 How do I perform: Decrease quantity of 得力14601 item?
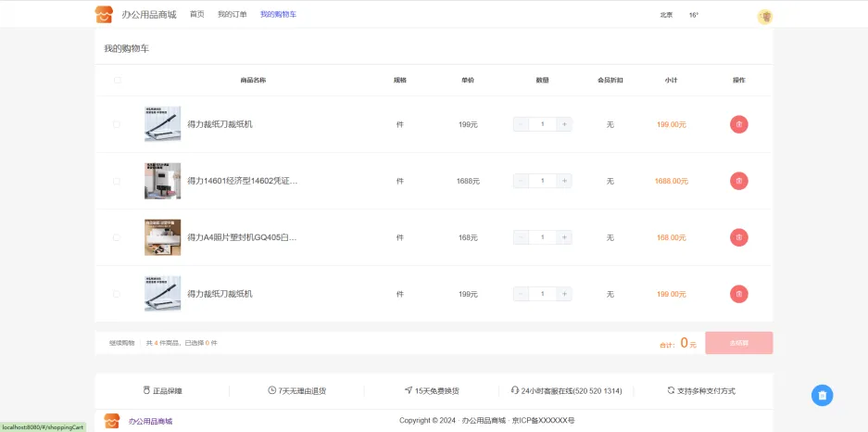pos(521,181)
